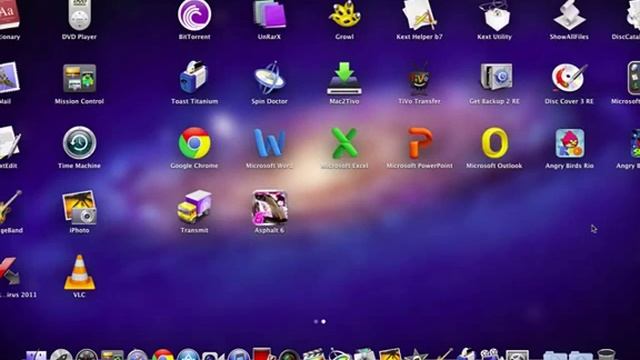
Task: Open the BitTorrent app
Action: [195, 16]
